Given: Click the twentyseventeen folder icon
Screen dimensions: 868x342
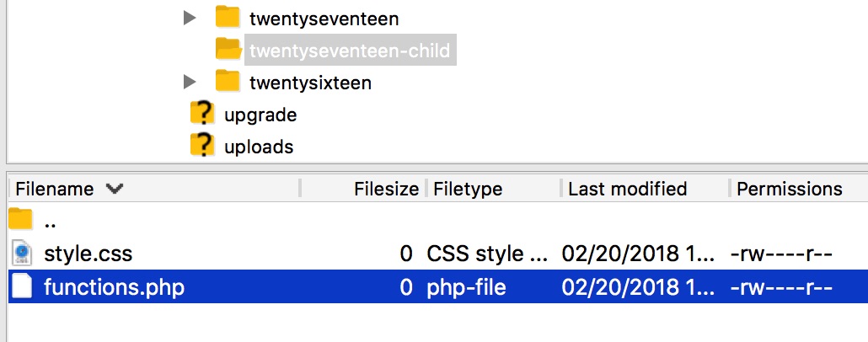Looking at the screenshot, I should pyautogui.click(x=228, y=18).
